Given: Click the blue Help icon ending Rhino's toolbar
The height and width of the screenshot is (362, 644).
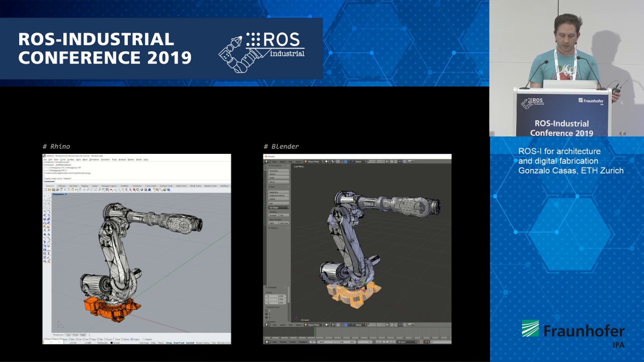Looking at the screenshot, I should (x=169, y=190).
